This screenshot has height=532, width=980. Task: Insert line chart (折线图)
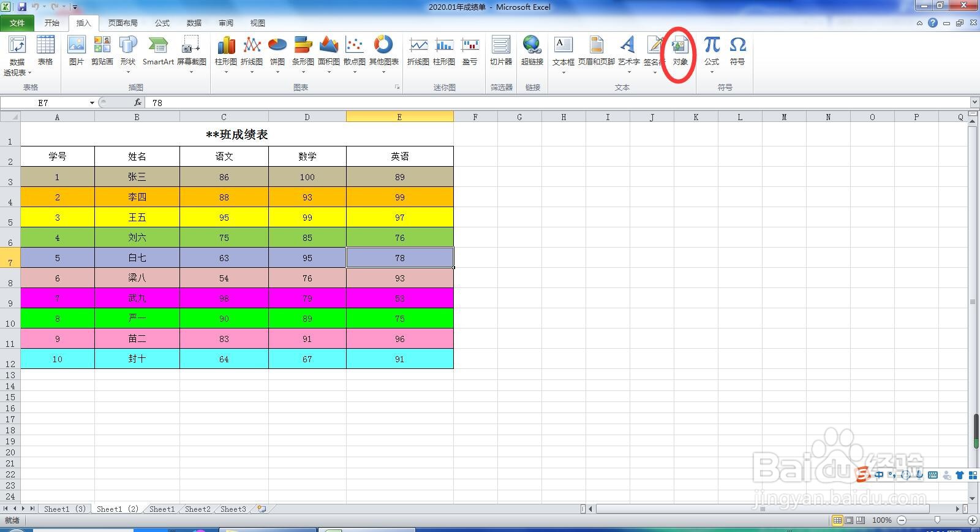point(252,55)
